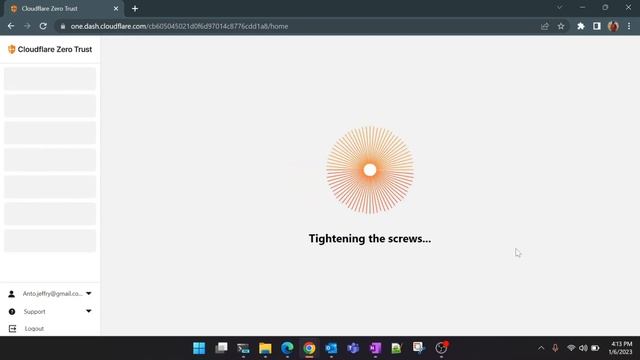Switch to Google Chrome on taskbar
Viewport: 640px width, 360px height.
coord(309,348)
